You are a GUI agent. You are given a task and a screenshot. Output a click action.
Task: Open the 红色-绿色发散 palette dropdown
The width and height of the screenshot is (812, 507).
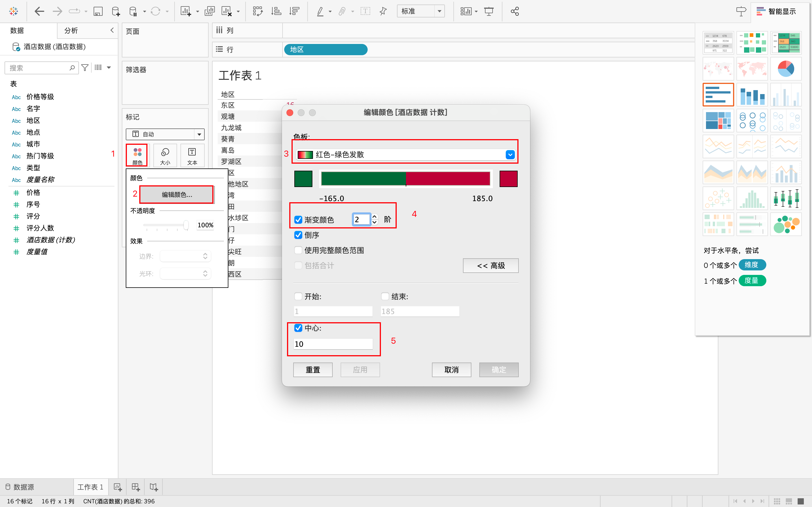pyautogui.click(x=510, y=155)
